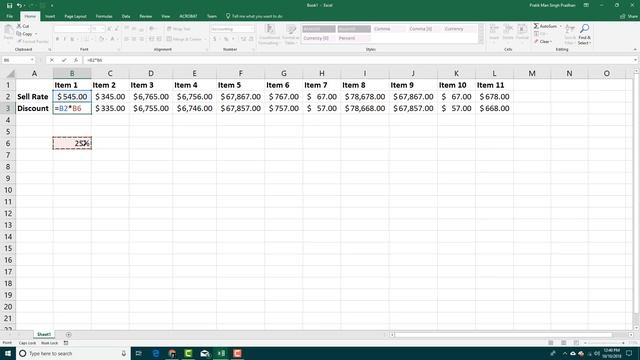This screenshot has height=360, width=640.
Task: Open Microsoft Edge from the taskbar
Action: [156, 353]
